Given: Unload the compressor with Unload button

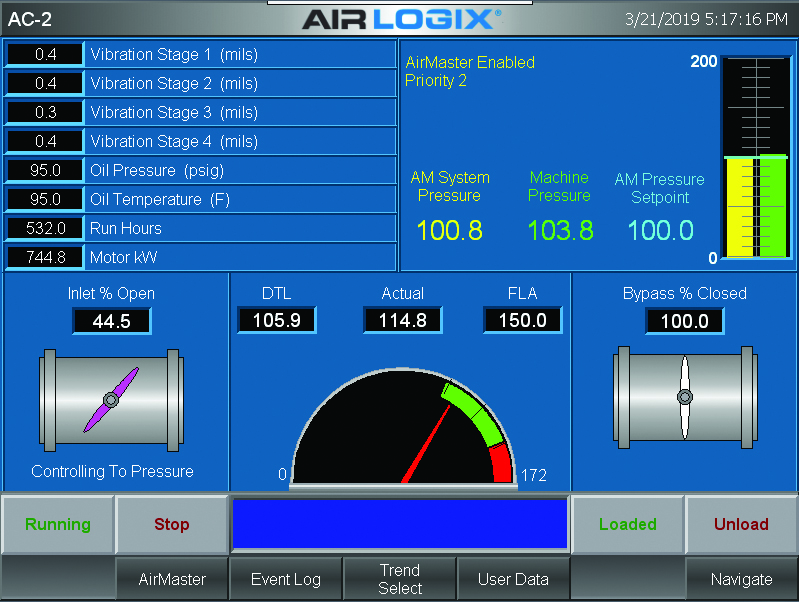Looking at the screenshot, I should click(741, 524).
